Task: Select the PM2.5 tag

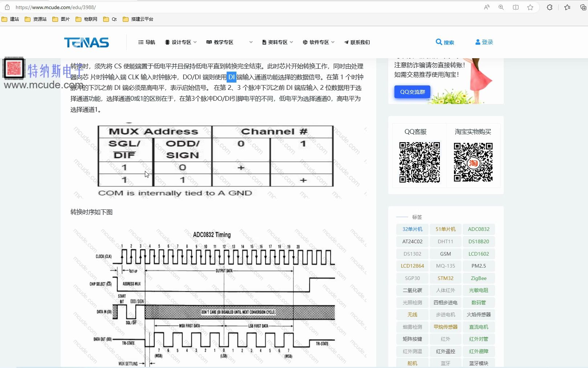Action: (479, 266)
